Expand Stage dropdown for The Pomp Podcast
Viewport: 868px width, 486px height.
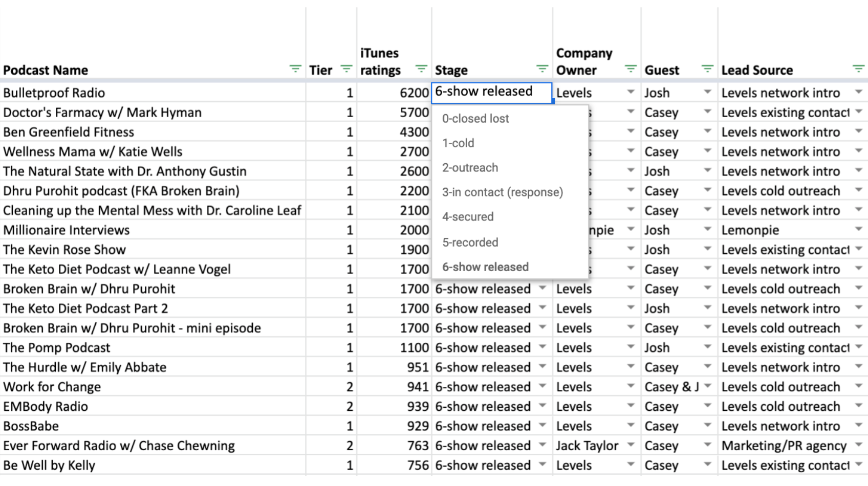542,347
